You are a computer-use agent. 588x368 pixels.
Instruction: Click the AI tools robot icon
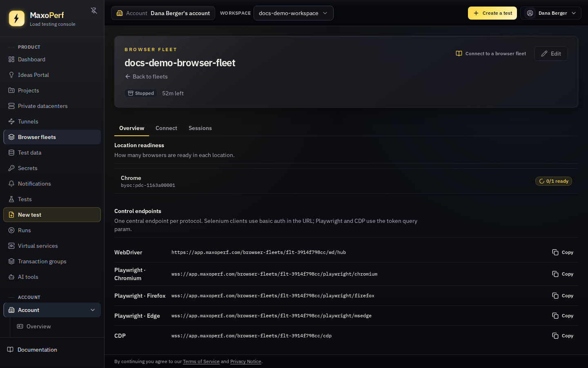tap(11, 277)
